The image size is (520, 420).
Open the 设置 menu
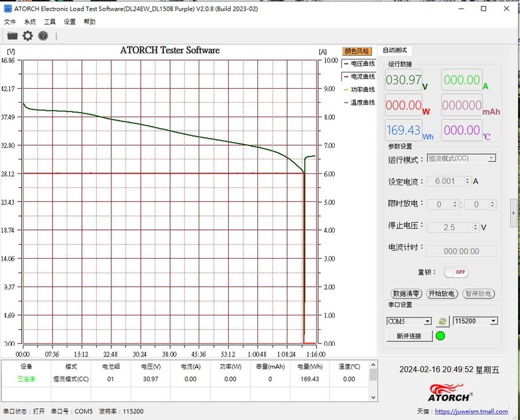[x=69, y=22]
